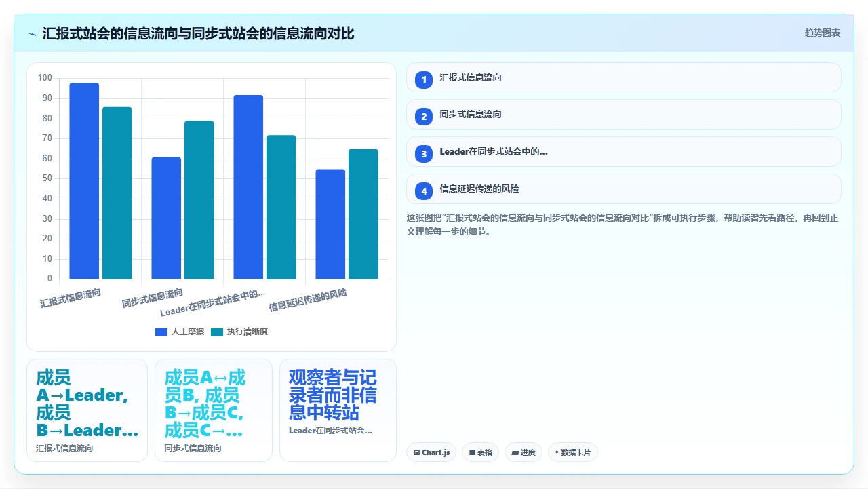Click the page title 汇报式站会的信息流向与同步式站会的信息流向对比
The image size is (868, 489).
tap(198, 33)
